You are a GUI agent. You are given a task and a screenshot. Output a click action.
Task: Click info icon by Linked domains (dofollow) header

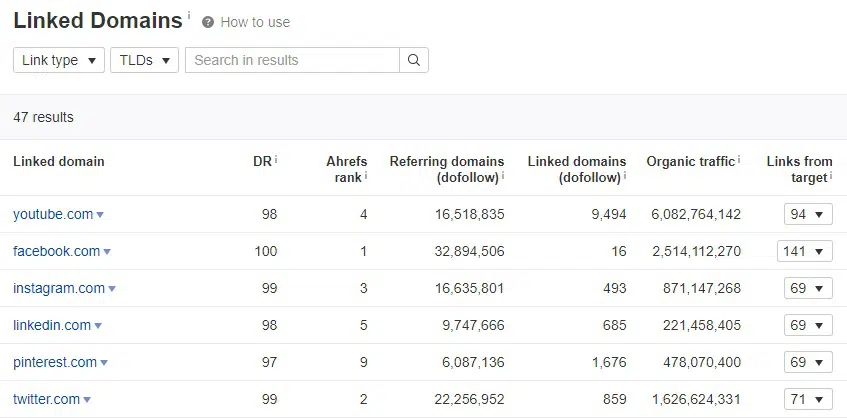pos(625,176)
